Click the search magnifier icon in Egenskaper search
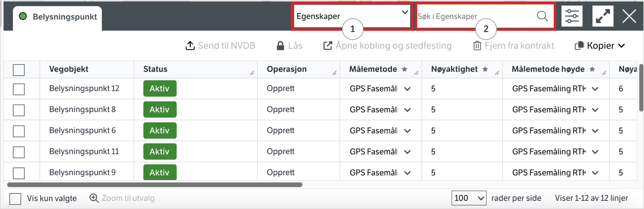This screenshot has height=209, width=644. 542,16
